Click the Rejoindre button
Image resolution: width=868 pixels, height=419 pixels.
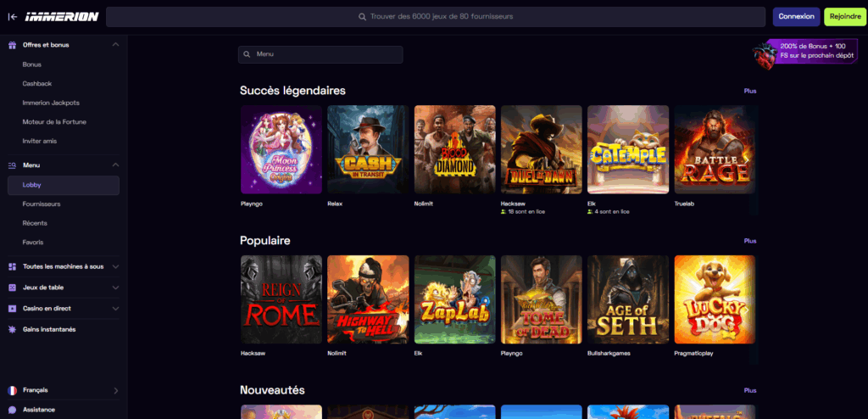pos(845,17)
